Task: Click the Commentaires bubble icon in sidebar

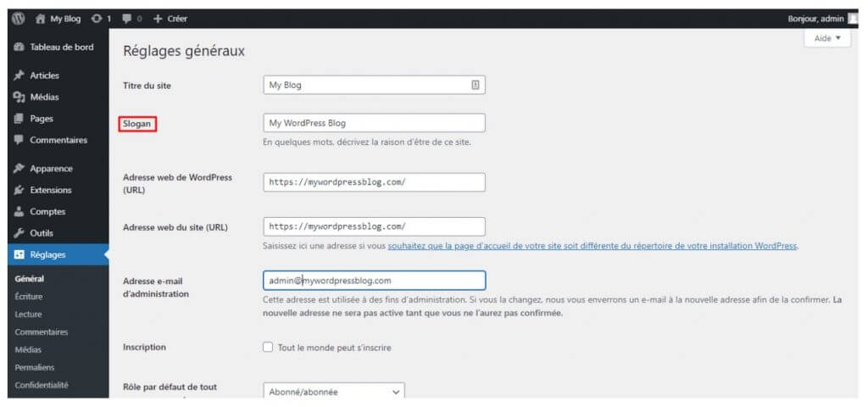Action: tap(19, 140)
